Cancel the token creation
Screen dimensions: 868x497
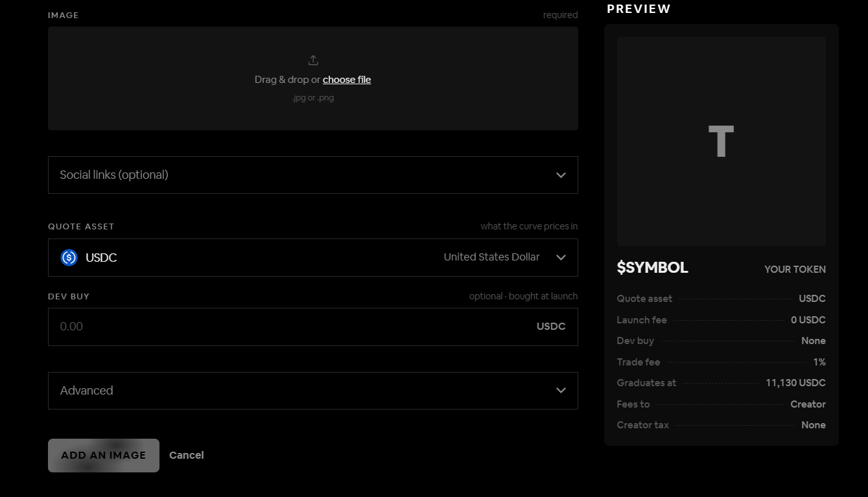click(187, 456)
